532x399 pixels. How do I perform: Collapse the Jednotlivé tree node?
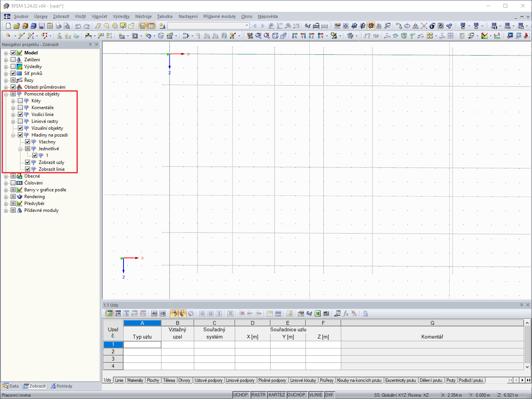pyautogui.click(x=21, y=149)
